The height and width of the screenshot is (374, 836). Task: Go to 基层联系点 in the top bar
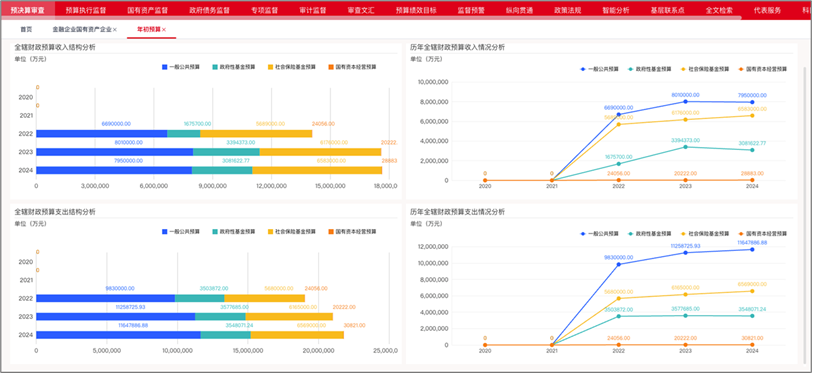coord(668,10)
